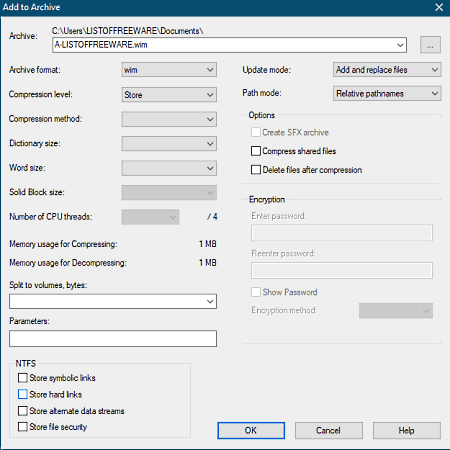This screenshot has width=450, height=450.
Task: Open the Word size dropdown
Action: (169, 168)
